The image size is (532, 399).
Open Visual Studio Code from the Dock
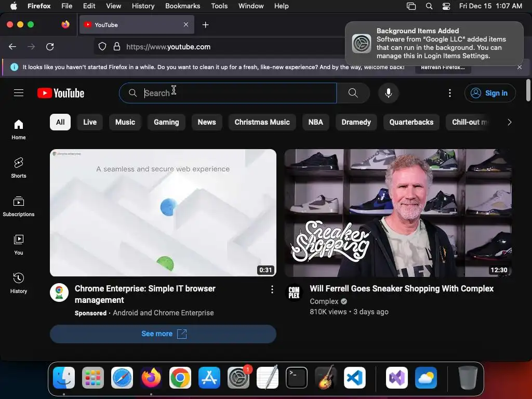tap(354, 378)
